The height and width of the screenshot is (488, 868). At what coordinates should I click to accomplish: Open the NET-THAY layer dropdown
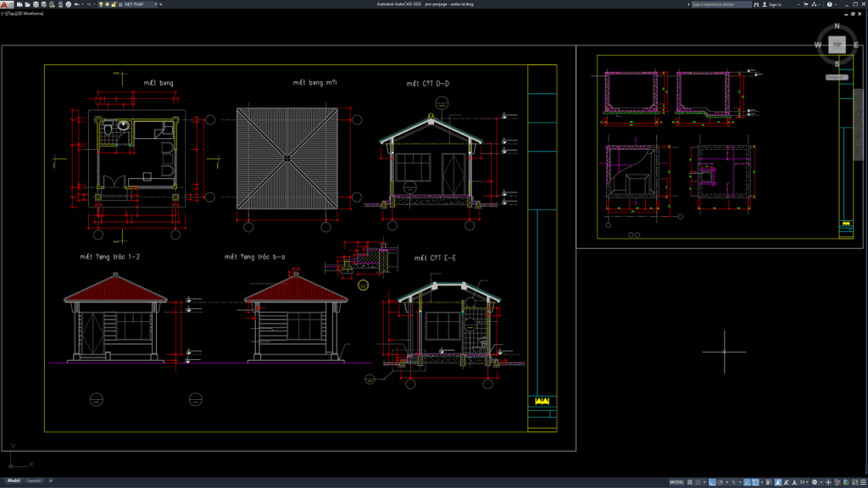pos(156,4)
